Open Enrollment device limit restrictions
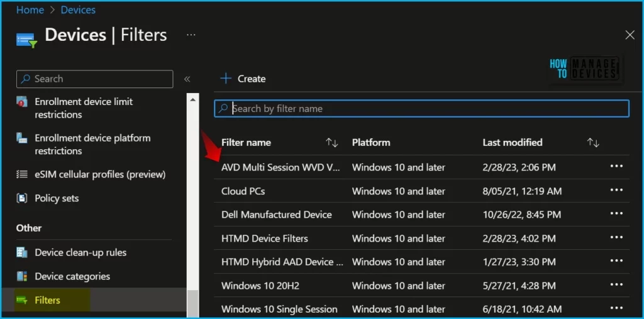This screenshot has width=644, height=319. pyautogui.click(x=84, y=108)
